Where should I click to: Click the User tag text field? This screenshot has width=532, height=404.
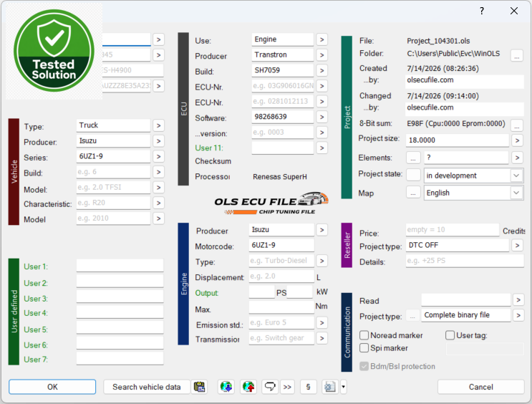pos(485,349)
